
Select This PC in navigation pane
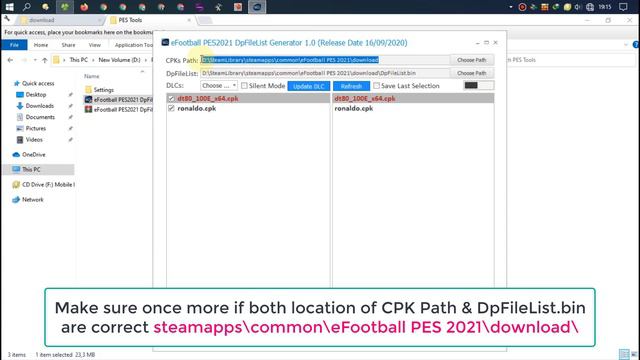click(x=38, y=169)
